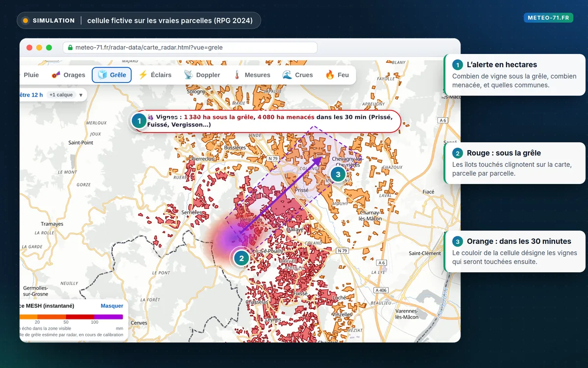
Task: Click the Varennes-lès-Mâcon label
Action: click(x=408, y=314)
